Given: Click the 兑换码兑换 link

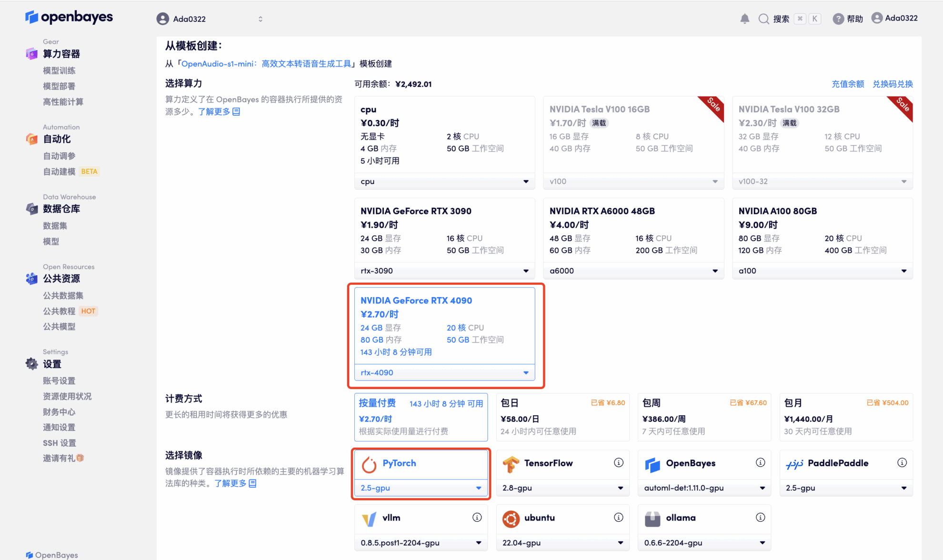Looking at the screenshot, I should (892, 84).
